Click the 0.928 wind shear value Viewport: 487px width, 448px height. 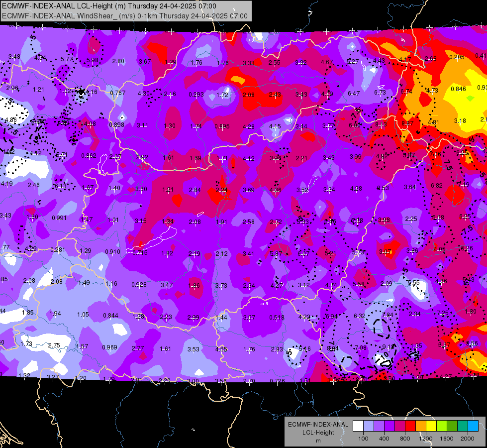[x=139, y=284]
